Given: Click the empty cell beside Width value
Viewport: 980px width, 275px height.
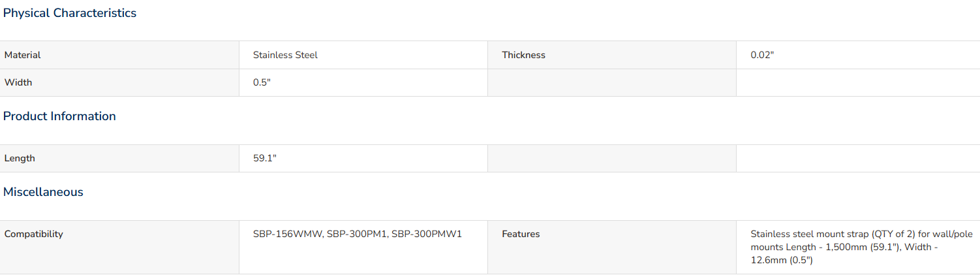Looking at the screenshot, I should point(612,82).
